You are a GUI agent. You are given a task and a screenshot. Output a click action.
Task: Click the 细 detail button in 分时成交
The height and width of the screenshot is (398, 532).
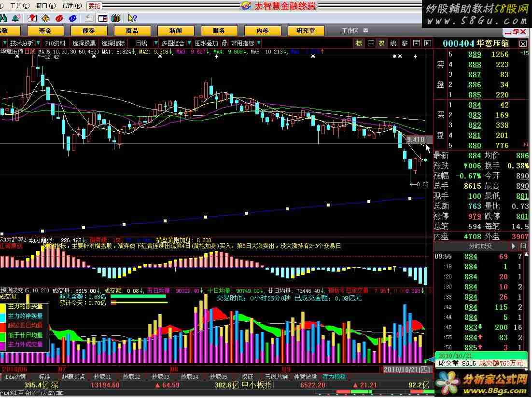tap(523, 246)
